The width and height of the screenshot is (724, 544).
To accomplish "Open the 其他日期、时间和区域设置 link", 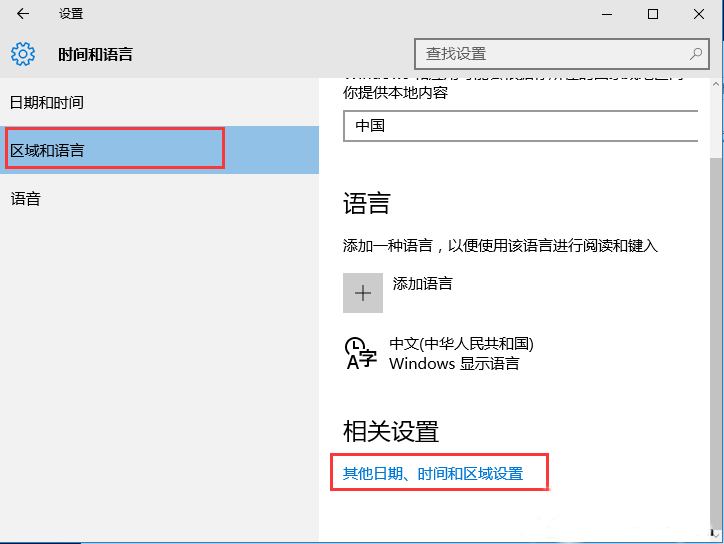I will click(432, 473).
